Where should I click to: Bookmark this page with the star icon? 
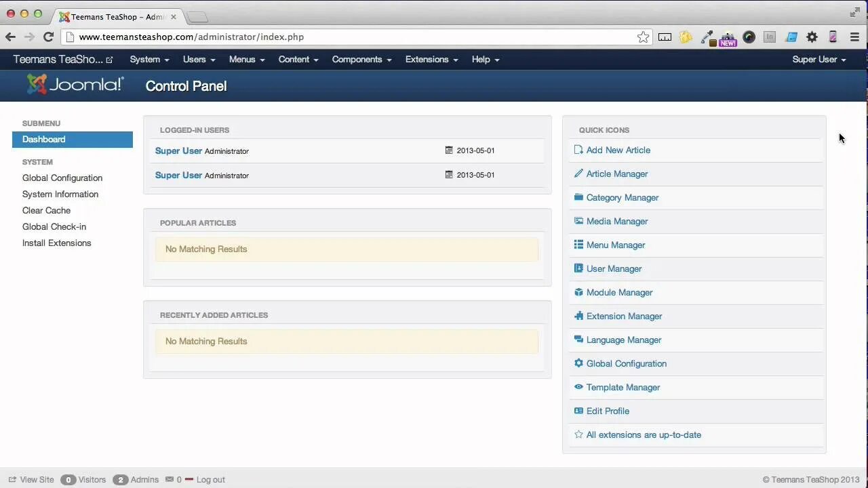643,37
